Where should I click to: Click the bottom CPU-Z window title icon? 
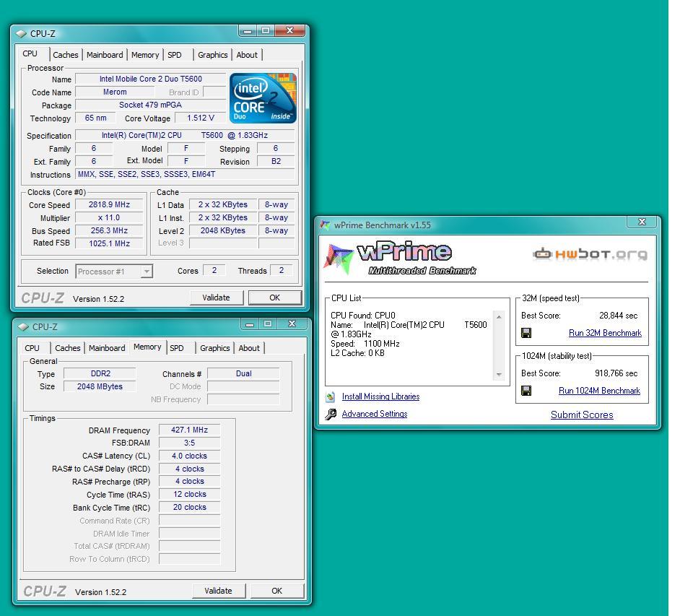tap(23, 327)
